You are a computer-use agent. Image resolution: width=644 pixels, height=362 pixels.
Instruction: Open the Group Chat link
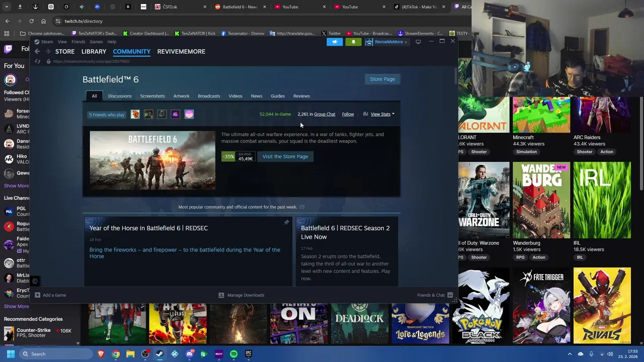pos(325,114)
